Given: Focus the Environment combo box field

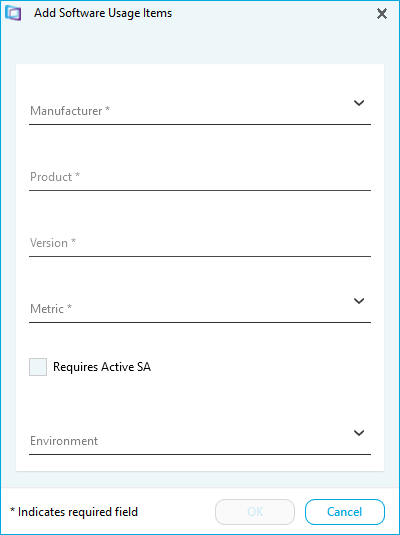Looking at the screenshot, I should (200, 440).
